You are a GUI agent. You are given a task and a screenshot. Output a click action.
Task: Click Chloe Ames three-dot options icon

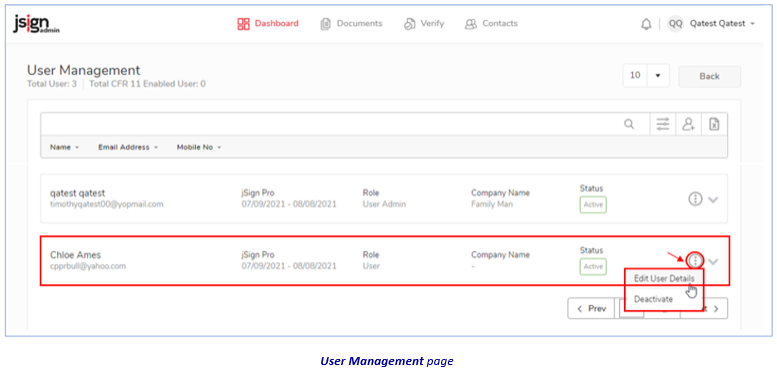tap(696, 260)
